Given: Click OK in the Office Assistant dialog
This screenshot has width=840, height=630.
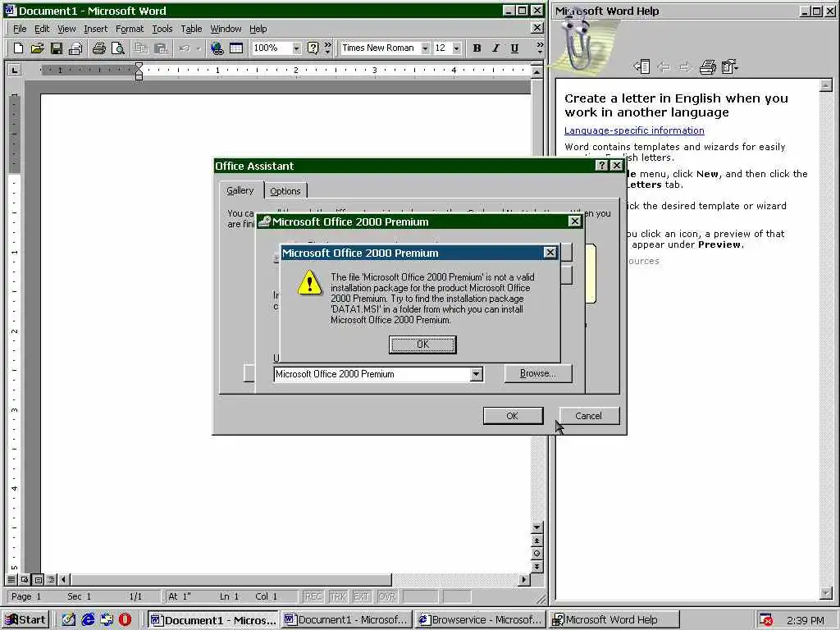Looking at the screenshot, I should click(x=513, y=416).
